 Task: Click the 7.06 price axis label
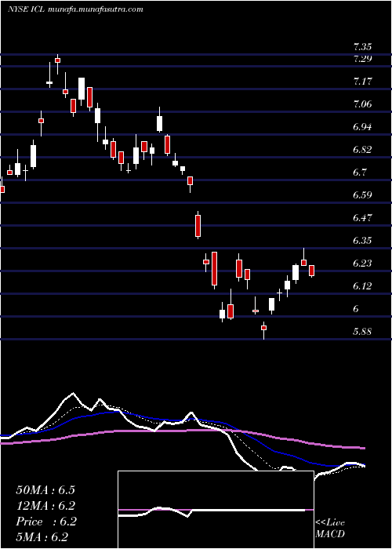[362, 104]
